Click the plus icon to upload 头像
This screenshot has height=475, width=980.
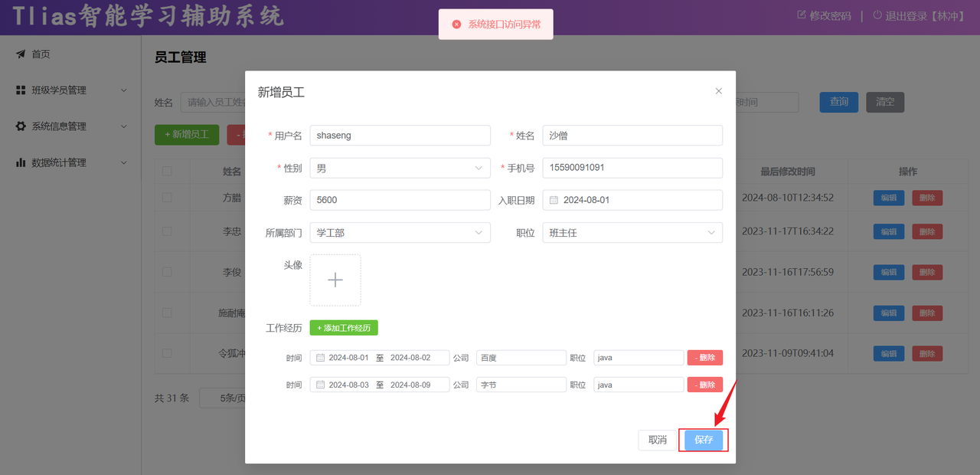(335, 280)
